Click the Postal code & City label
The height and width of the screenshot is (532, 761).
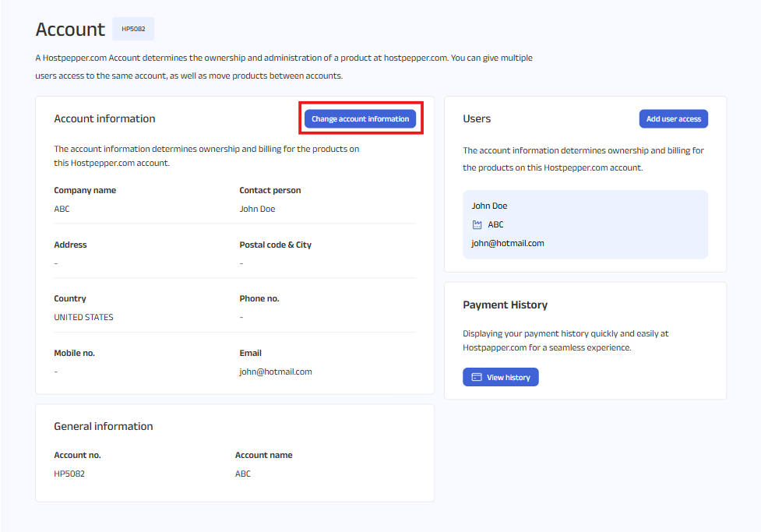[275, 245]
